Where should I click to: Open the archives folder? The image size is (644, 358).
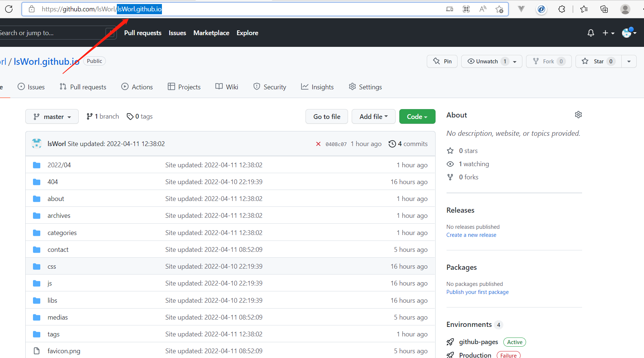[x=59, y=216]
